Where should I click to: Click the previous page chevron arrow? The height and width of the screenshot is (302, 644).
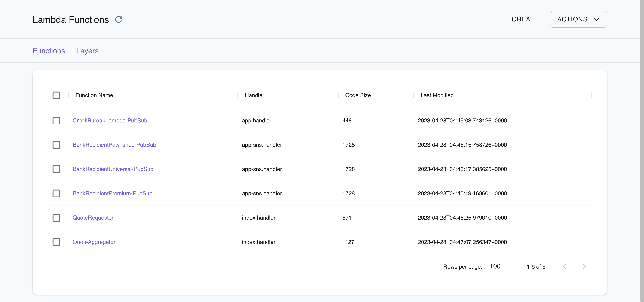click(x=565, y=266)
